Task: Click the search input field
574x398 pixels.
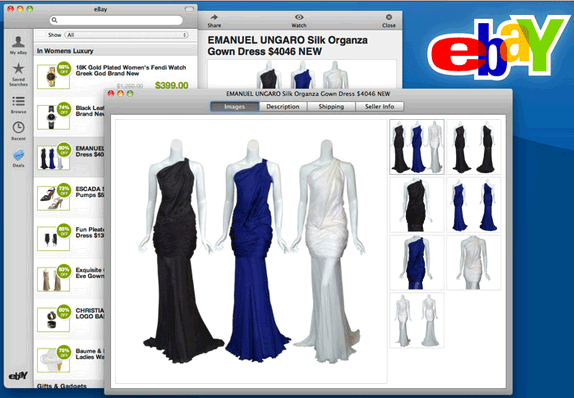Action: tap(116, 20)
